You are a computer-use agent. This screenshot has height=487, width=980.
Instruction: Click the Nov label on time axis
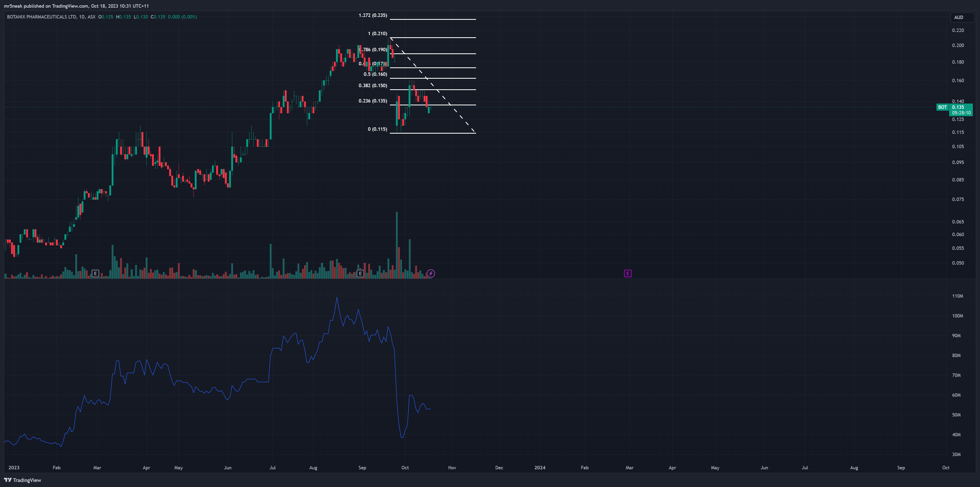pyautogui.click(x=452, y=467)
